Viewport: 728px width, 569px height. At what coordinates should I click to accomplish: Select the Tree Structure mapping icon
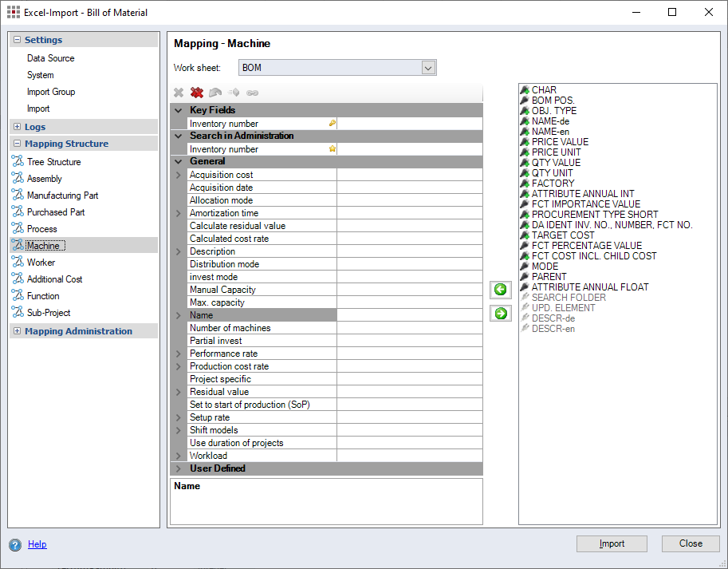pyautogui.click(x=18, y=162)
